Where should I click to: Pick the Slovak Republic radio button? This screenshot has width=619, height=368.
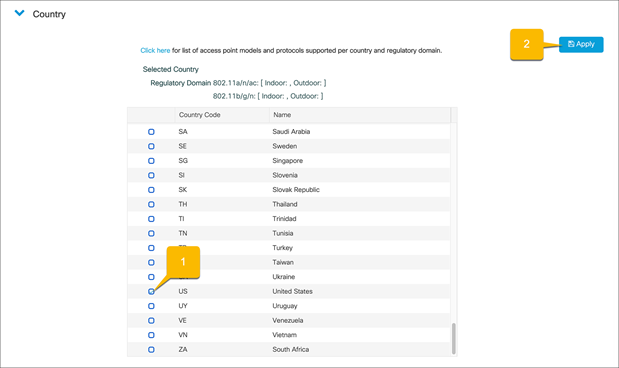[151, 190]
